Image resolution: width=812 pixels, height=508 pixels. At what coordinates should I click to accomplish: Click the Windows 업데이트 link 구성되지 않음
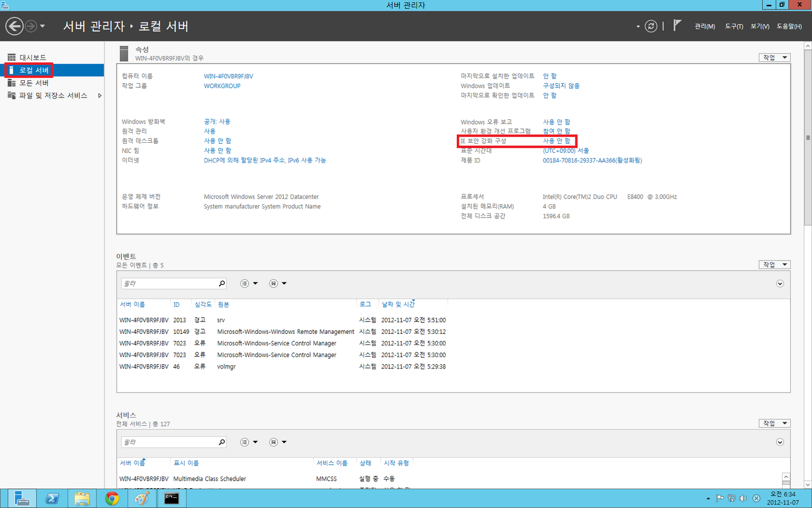tap(561, 86)
